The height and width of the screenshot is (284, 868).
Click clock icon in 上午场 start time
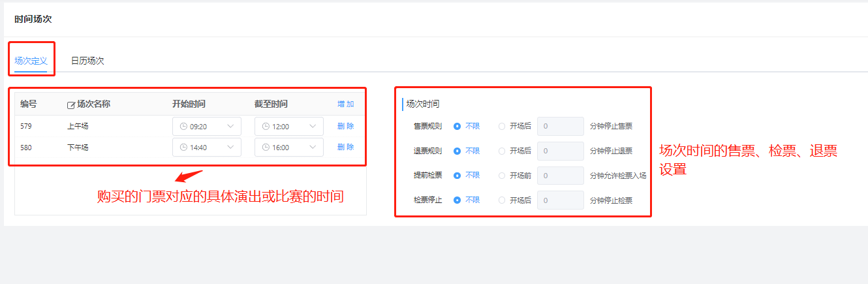[183, 127]
